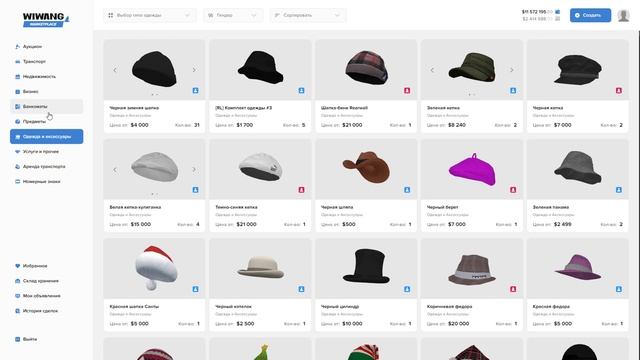Show next image on white cap $15 000 card

tap(194, 169)
